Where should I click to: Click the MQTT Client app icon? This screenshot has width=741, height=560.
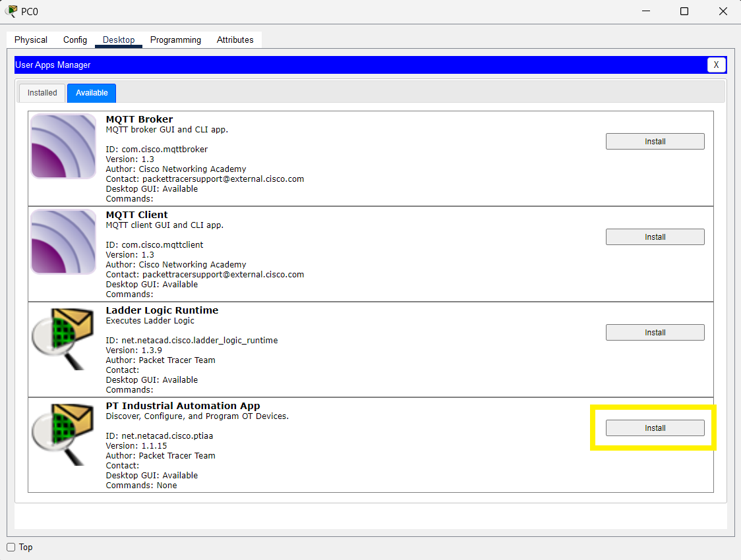63,242
